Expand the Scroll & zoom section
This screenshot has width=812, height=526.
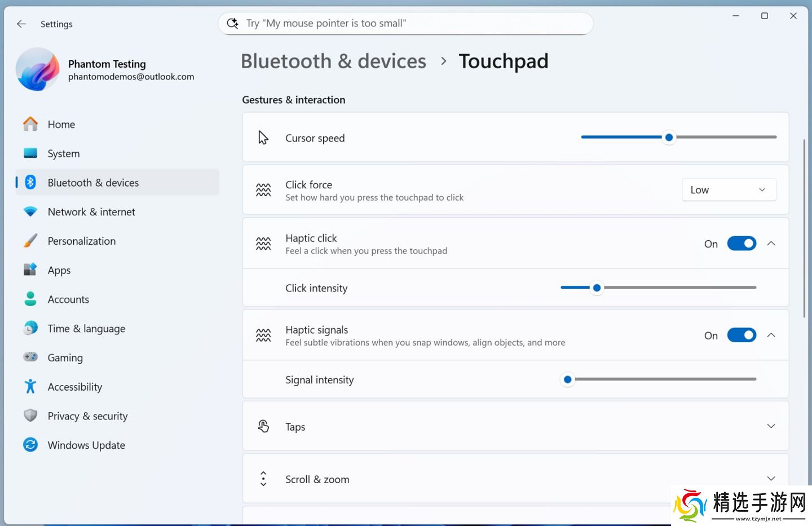point(771,479)
